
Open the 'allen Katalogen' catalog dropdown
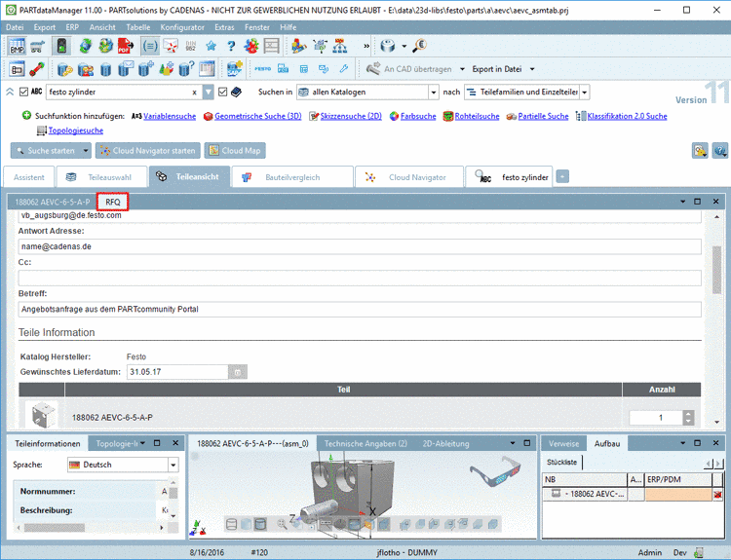point(434,93)
